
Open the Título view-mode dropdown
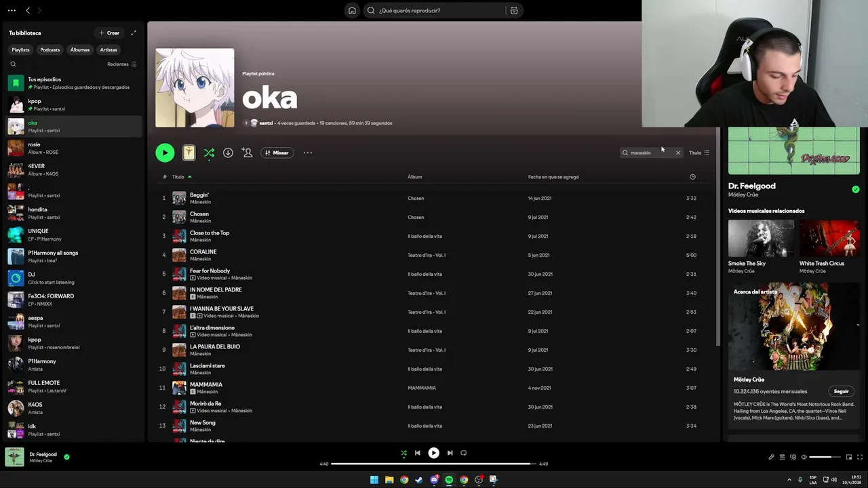click(699, 152)
